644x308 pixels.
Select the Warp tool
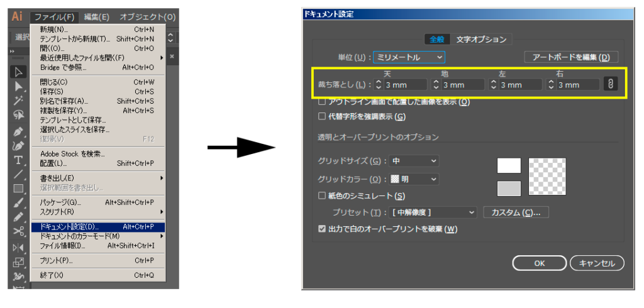[x=18, y=276]
